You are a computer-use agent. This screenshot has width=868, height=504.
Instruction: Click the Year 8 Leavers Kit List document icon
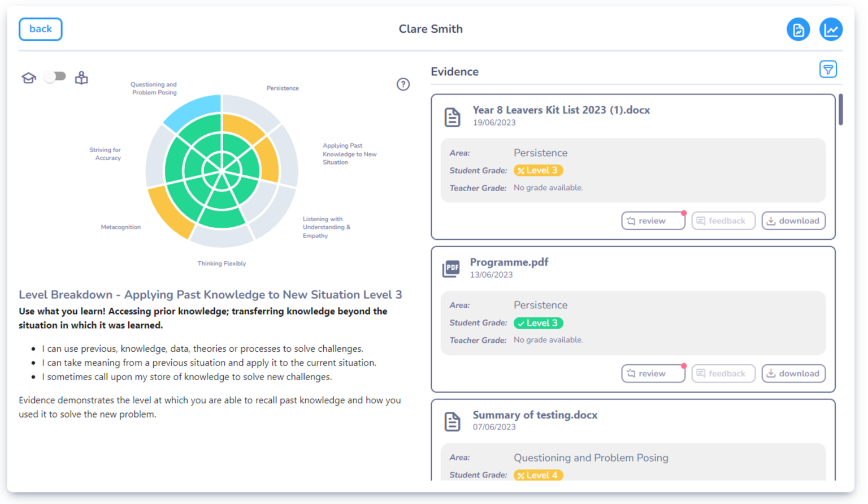(x=452, y=117)
